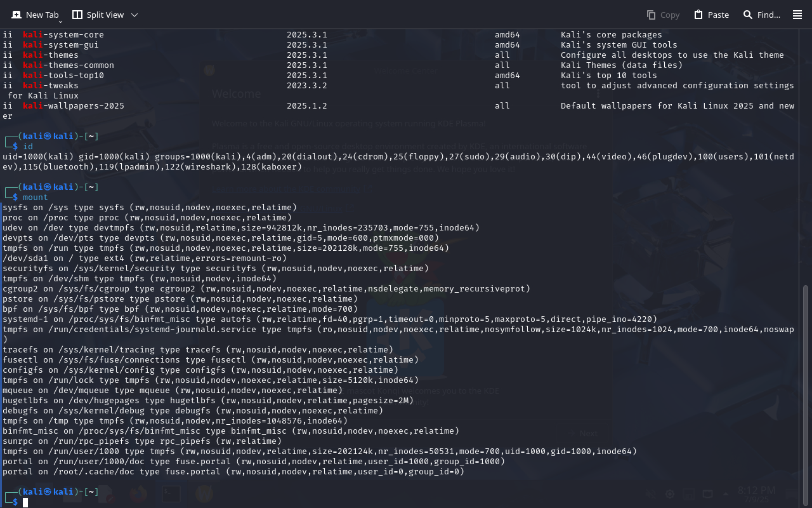The height and width of the screenshot is (508, 812).
Task: Click the 'udev on /dev' mount line
Action: pos(241,228)
